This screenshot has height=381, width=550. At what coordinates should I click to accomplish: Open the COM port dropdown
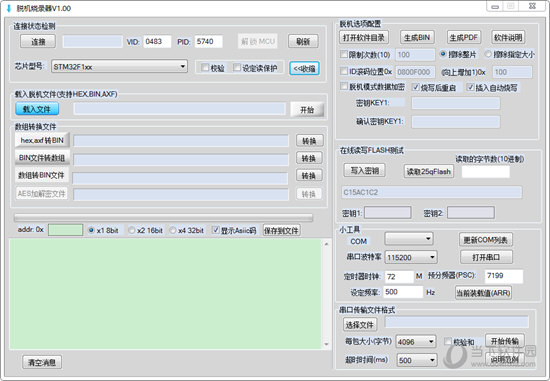(x=409, y=239)
